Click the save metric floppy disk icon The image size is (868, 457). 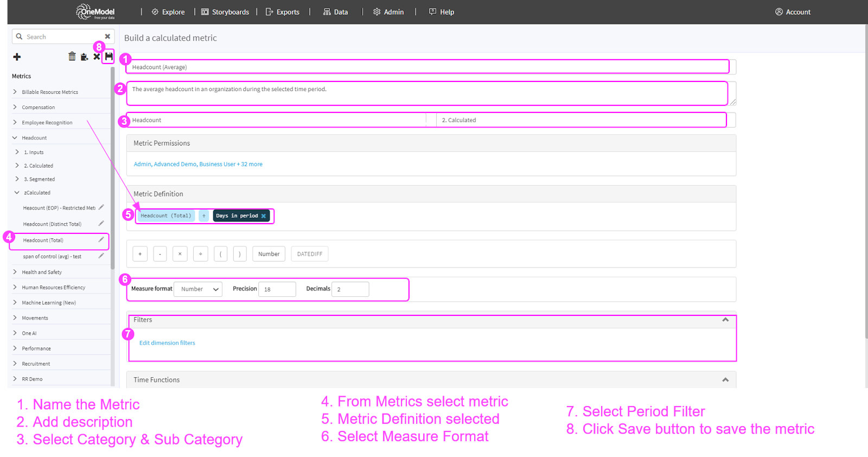click(109, 56)
